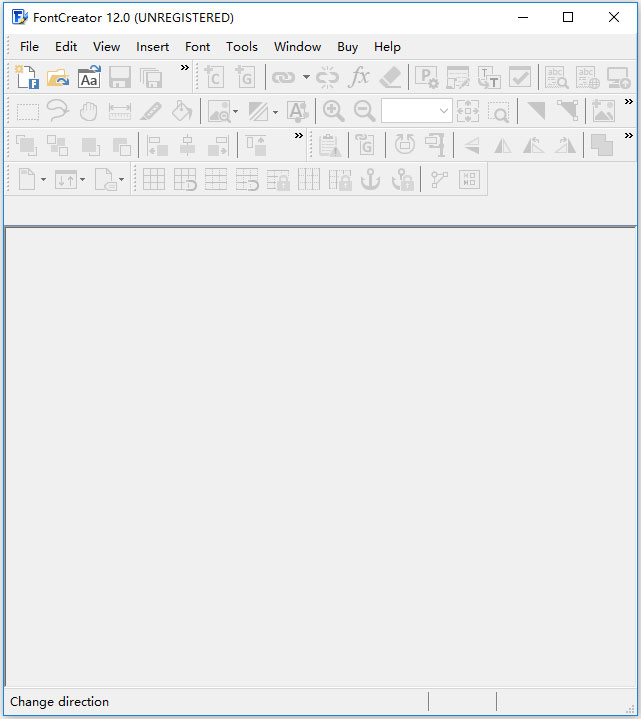Click the abc preview magnifier icon
The height and width of the screenshot is (719, 641).
click(x=557, y=77)
